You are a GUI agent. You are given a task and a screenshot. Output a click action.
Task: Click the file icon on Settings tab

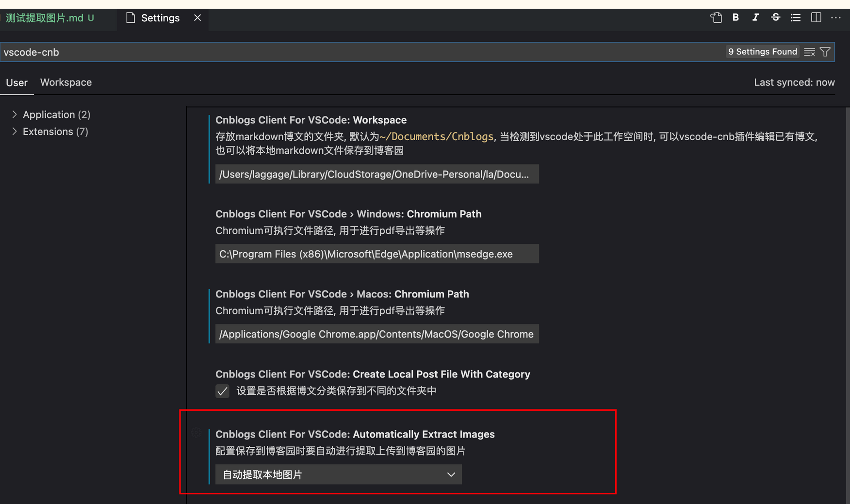[131, 18]
